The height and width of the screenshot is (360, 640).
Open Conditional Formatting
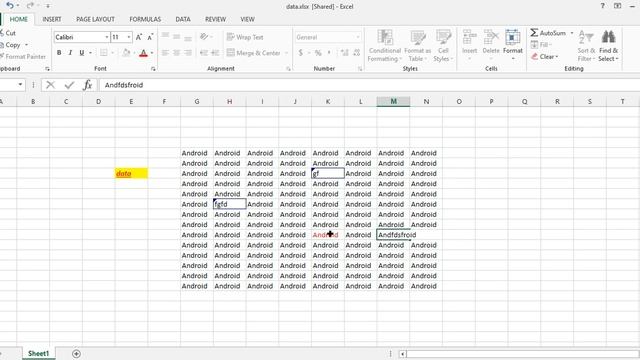click(x=384, y=46)
